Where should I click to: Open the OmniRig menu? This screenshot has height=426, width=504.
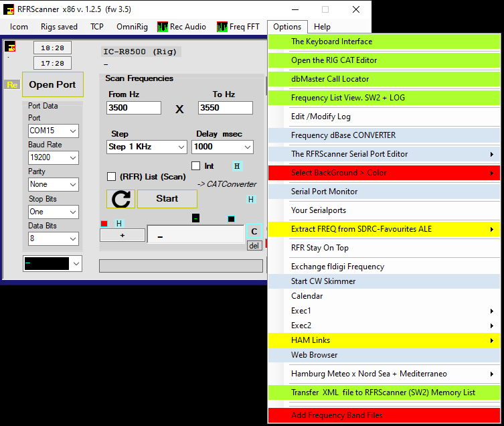click(132, 27)
